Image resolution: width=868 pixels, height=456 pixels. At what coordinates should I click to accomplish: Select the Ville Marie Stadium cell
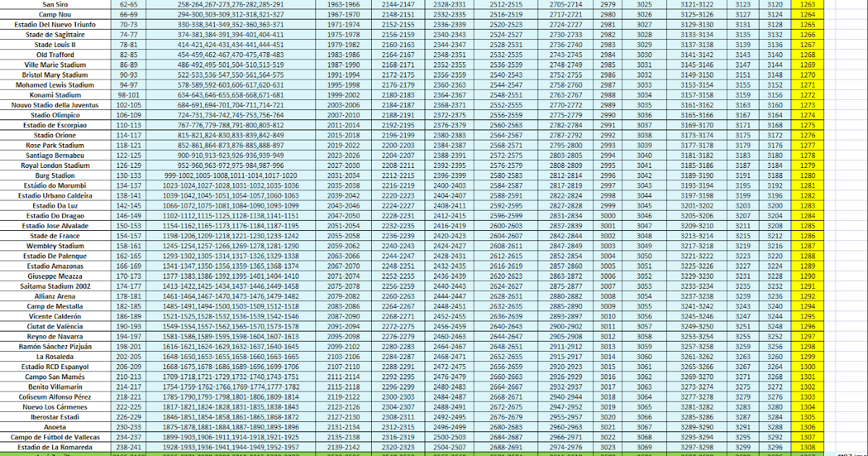click(56, 64)
